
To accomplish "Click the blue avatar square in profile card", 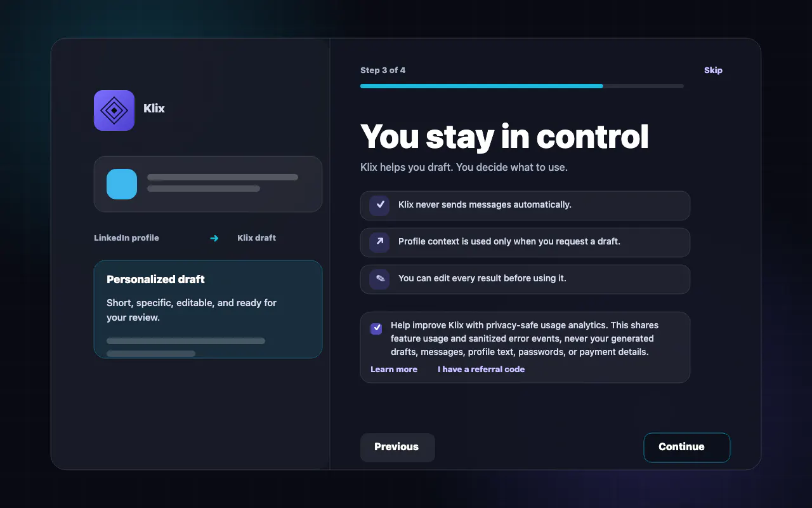I will [x=122, y=184].
